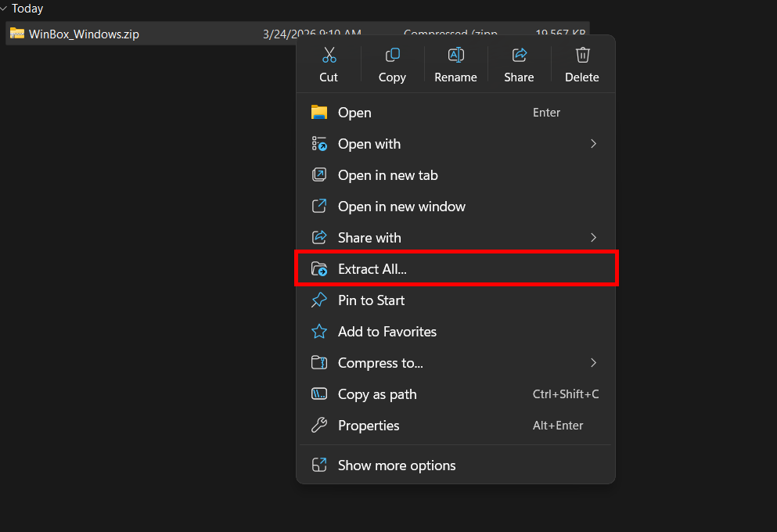Expand the Open with submenu
The image size is (777, 532).
592,143
